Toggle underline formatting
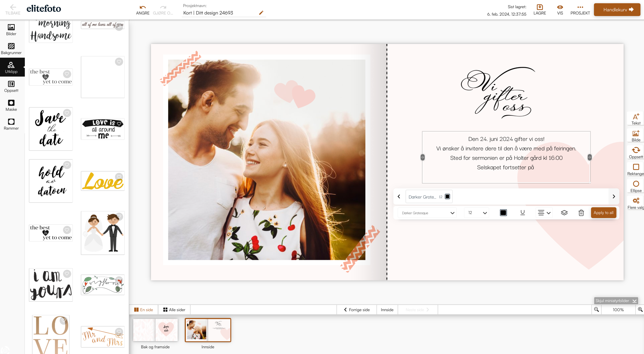 522,213
